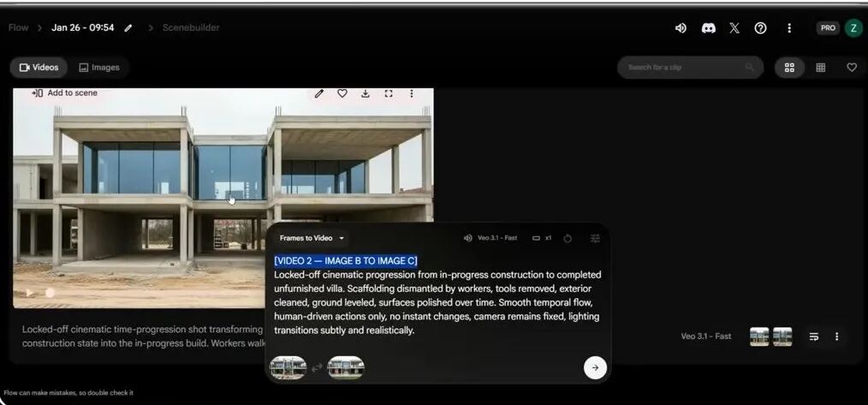Click the X (Twitter) icon in header

pos(734,27)
